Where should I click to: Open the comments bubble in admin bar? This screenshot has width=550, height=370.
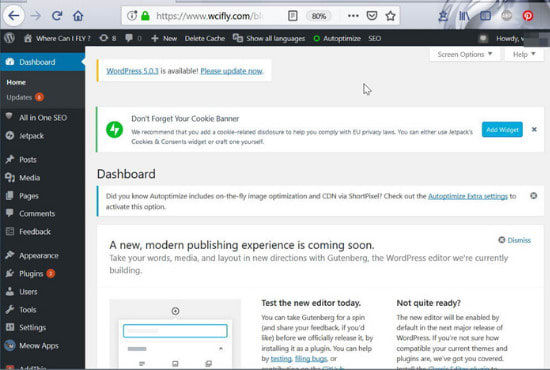pos(133,38)
